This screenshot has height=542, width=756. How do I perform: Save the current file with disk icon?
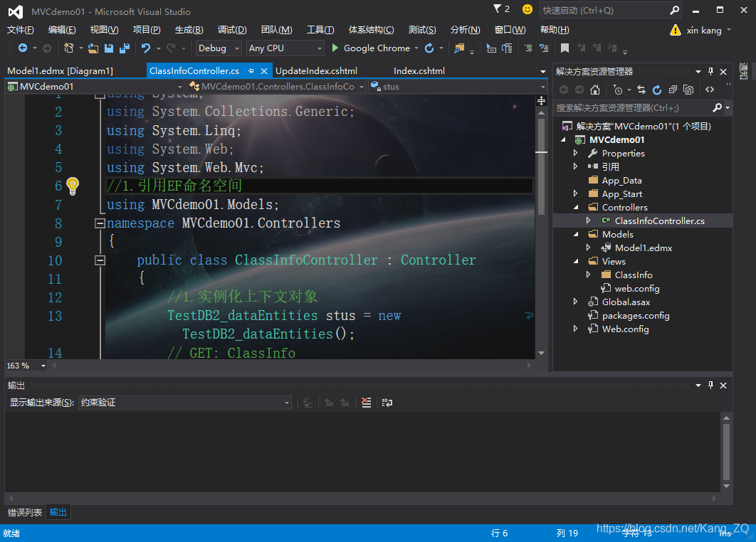109,48
